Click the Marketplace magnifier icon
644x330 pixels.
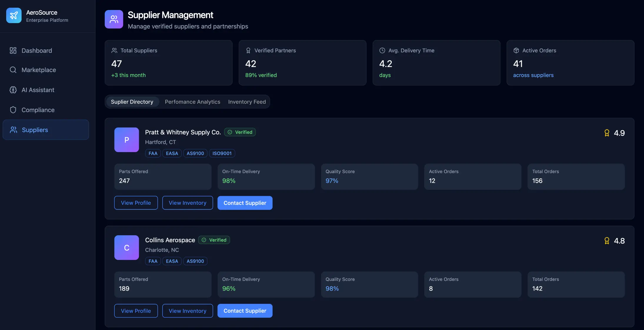(13, 70)
